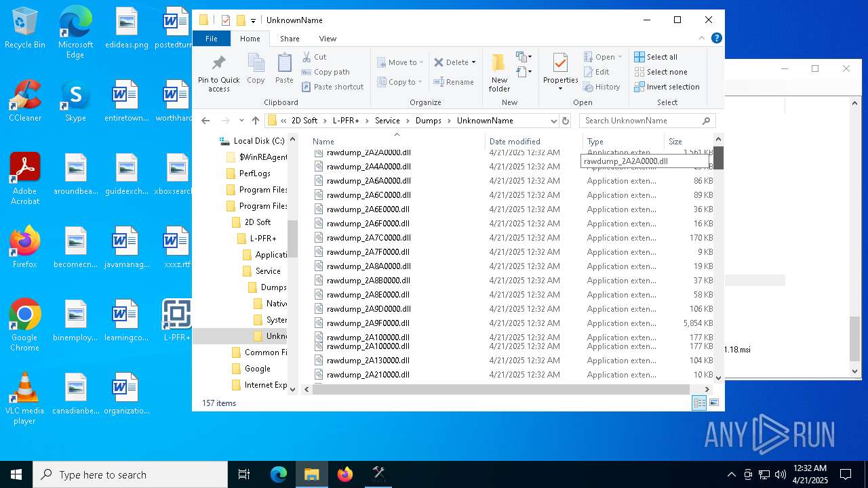Click the History ribbon command
868x488 pixels.
(601, 87)
